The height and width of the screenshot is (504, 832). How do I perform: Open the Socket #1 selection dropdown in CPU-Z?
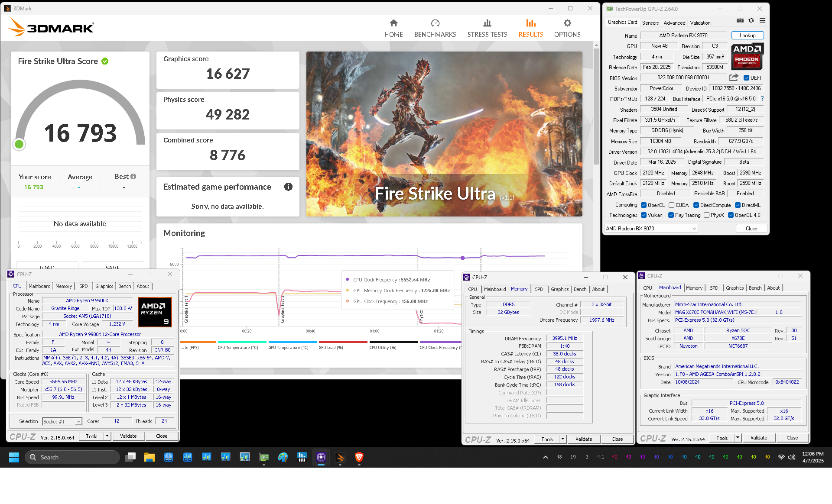pos(62,421)
